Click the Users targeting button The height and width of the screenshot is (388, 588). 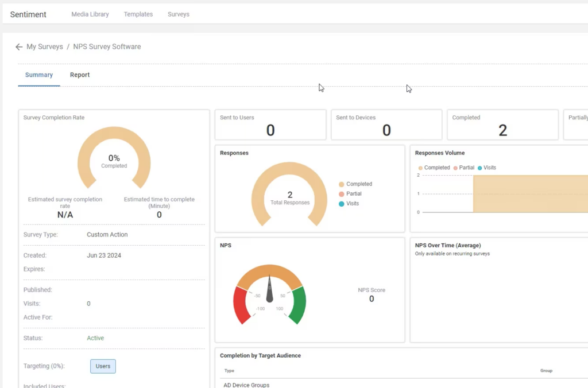click(103, 366)
